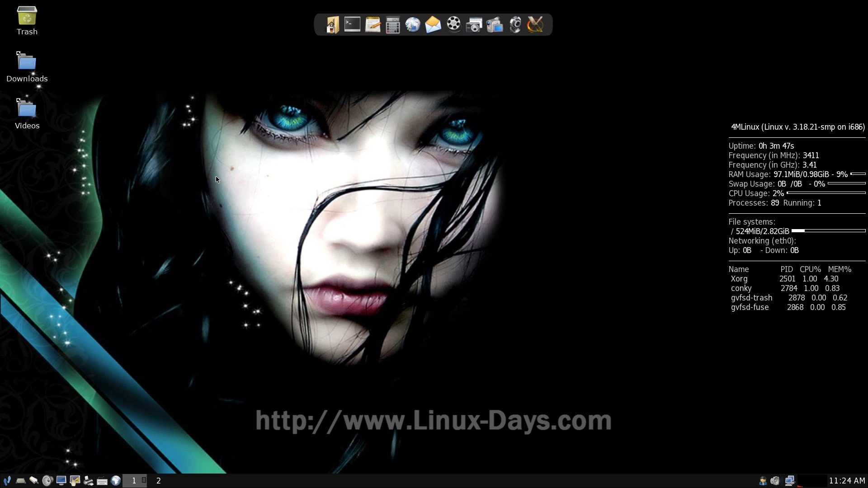Viewport: 868px width, 488px height.
Task: Open the network computers tray icon
Action: click(789, 481)
